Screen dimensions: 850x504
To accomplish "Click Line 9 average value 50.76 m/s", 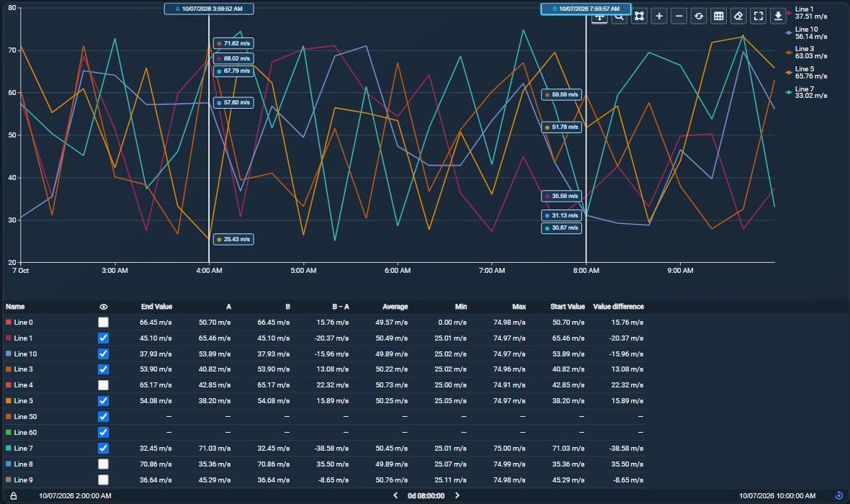I will (391, 480).
